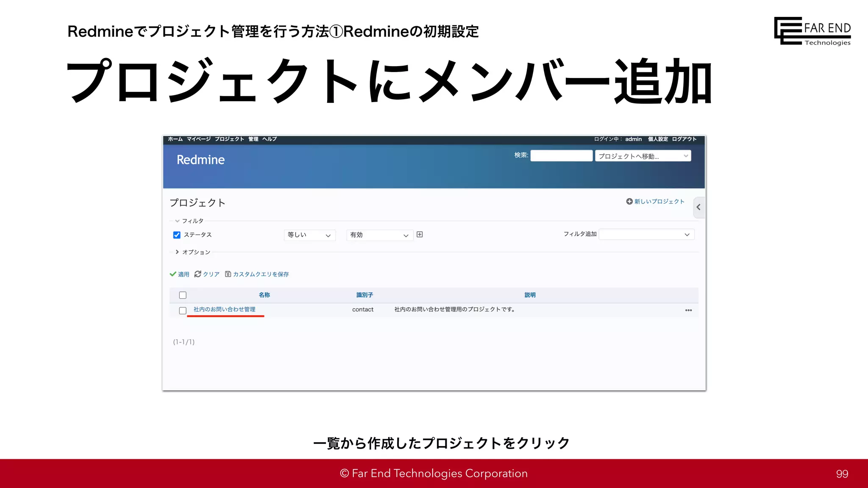868x488 pixels.
Task: Click the add-value plus icon next to 有効
Action: (420, 234)
